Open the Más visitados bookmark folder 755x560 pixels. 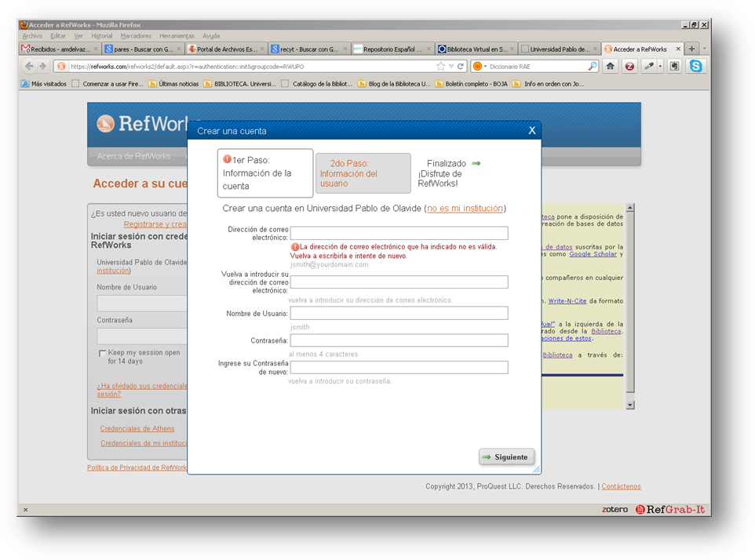[x=44, y=84]
